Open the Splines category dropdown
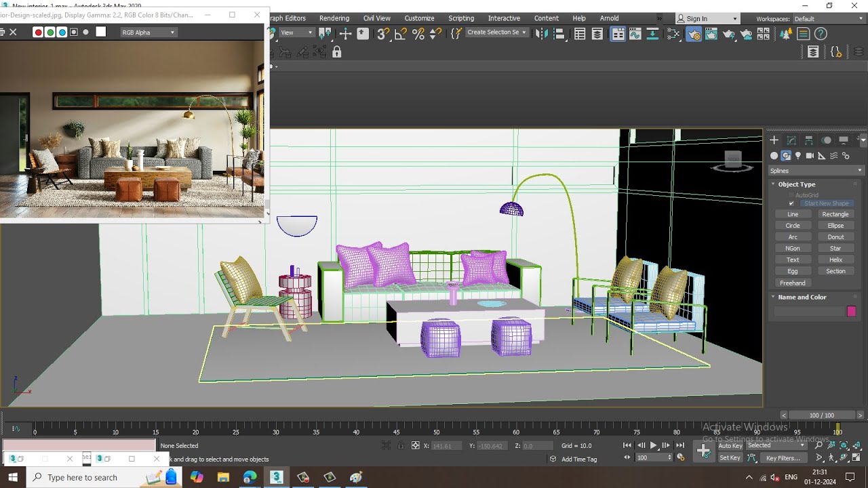 816,171
